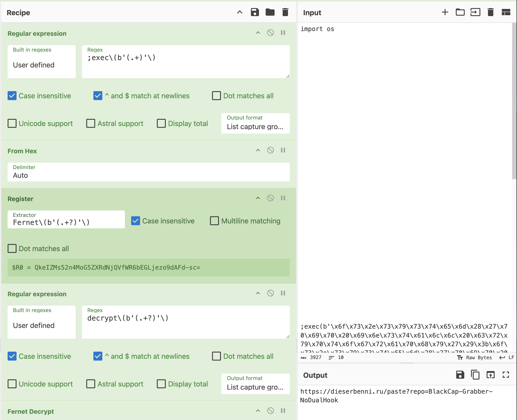Click the input vertical scrollbar
Viewport: 517px width, 420px height.
[514, 101]
